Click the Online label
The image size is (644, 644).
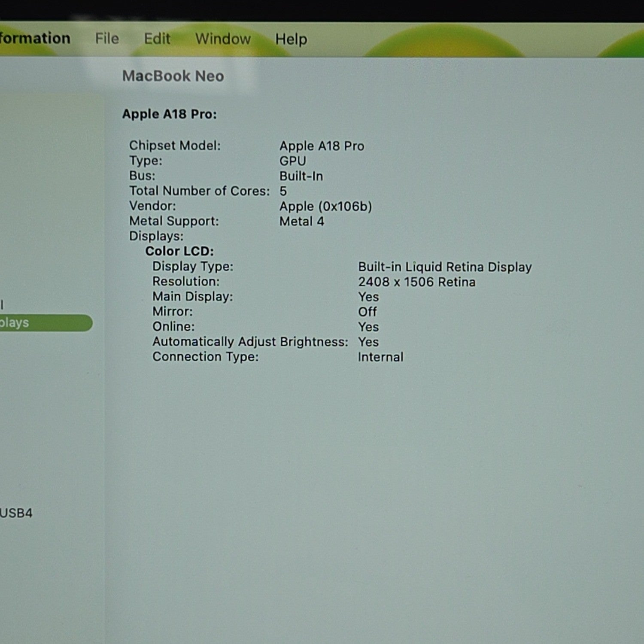point(173,327)
